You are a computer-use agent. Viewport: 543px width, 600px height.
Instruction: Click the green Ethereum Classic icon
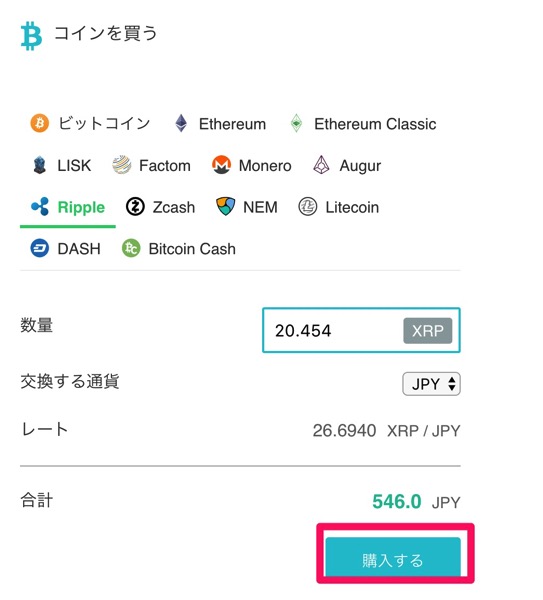(296, 123)
